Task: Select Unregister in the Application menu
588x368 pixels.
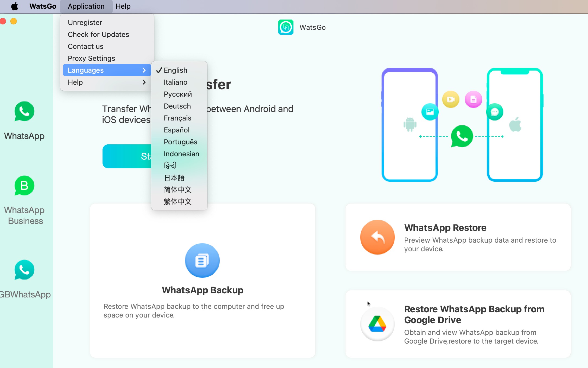Action: click(x=85, y=23)
